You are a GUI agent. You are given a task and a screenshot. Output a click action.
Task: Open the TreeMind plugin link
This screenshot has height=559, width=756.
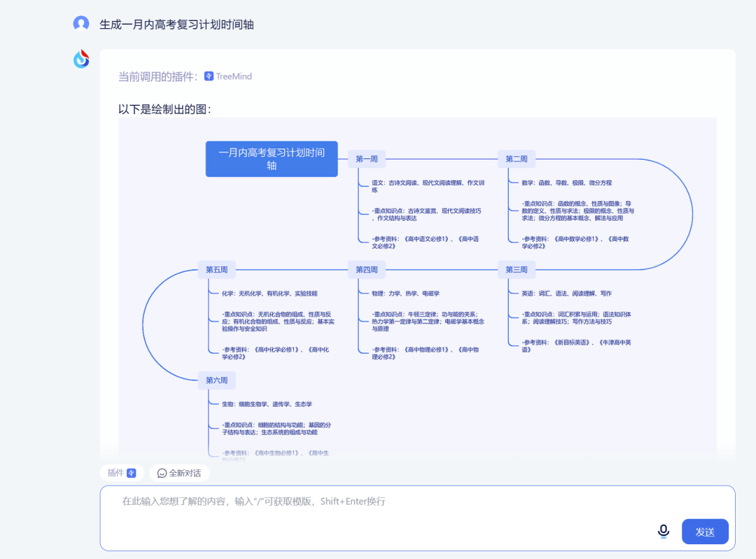coord(233,76)
